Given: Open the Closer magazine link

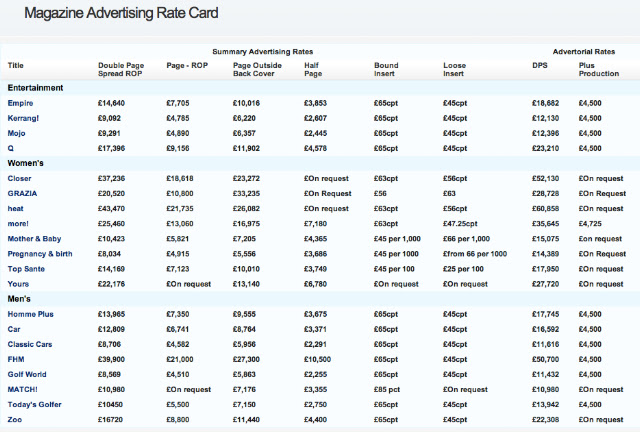Looking at the screenshot, I should [19, 178].
